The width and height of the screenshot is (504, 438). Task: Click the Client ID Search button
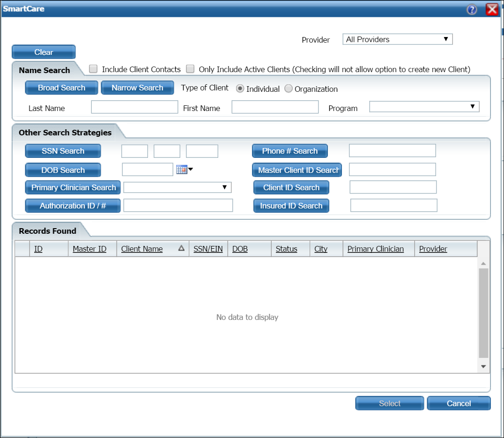point(291,187)
